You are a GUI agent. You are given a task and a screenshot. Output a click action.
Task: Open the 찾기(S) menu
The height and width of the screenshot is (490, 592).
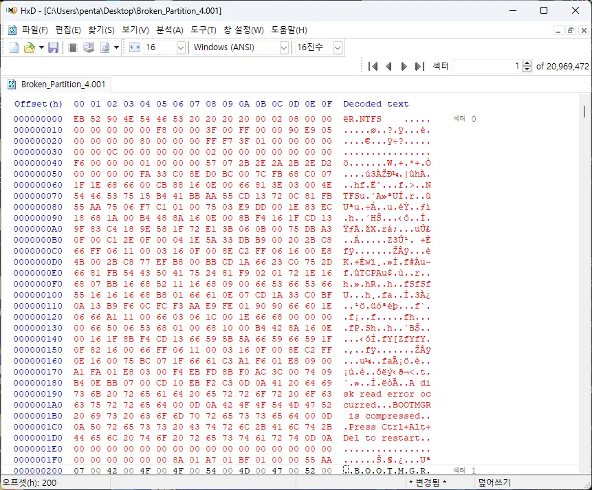101,30
